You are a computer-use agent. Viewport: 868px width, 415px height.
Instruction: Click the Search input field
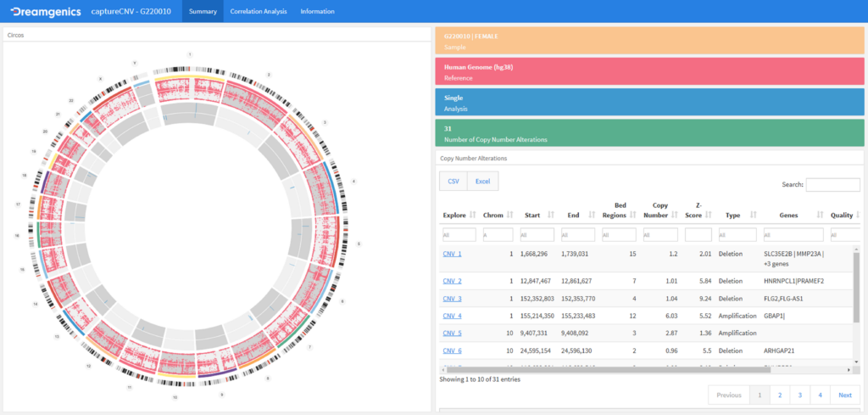pos(832,185)
